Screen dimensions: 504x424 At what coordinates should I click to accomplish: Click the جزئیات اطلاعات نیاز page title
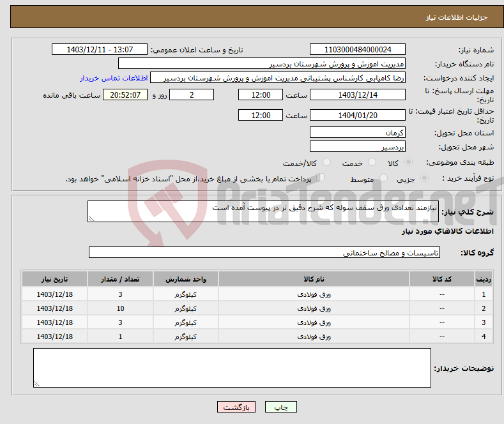[457, 17]
